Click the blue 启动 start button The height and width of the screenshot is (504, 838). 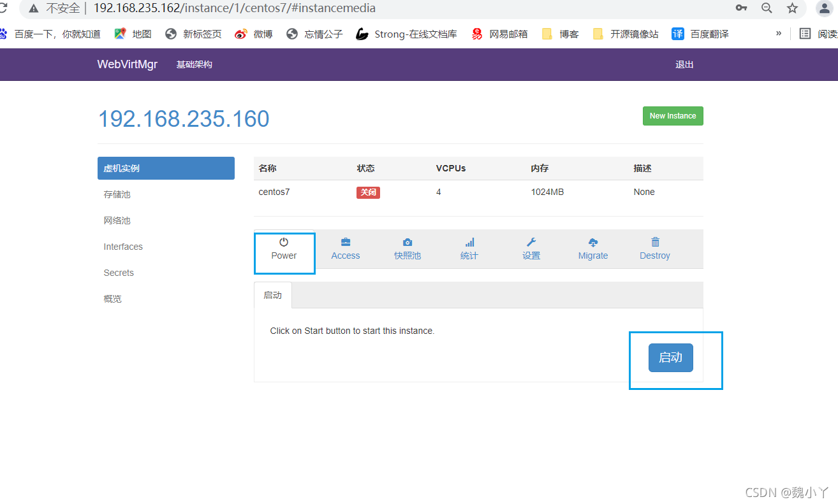[670, 357]
